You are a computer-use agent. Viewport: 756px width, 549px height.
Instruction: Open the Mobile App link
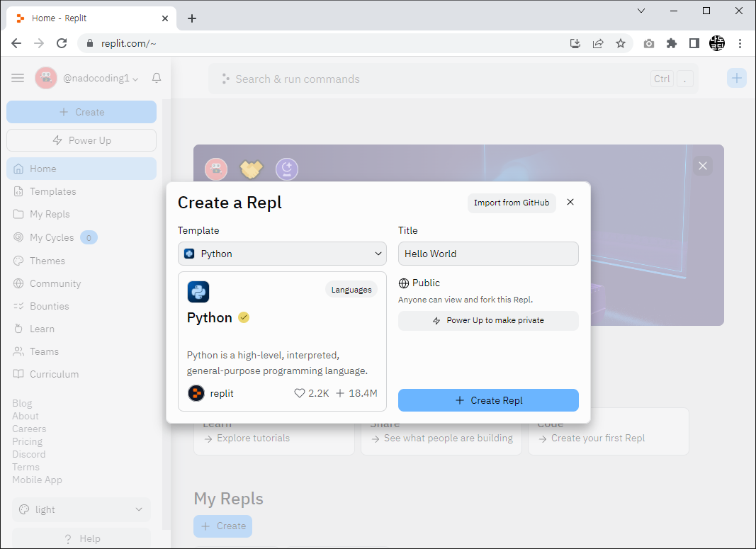point(37,480)
